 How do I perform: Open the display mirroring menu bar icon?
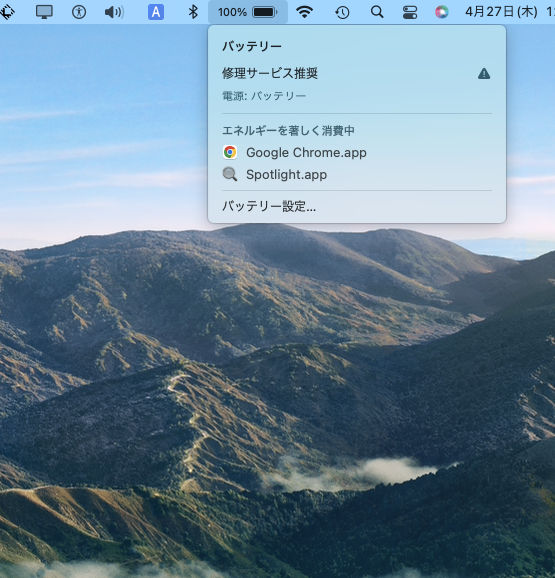[x=44, y=12]
